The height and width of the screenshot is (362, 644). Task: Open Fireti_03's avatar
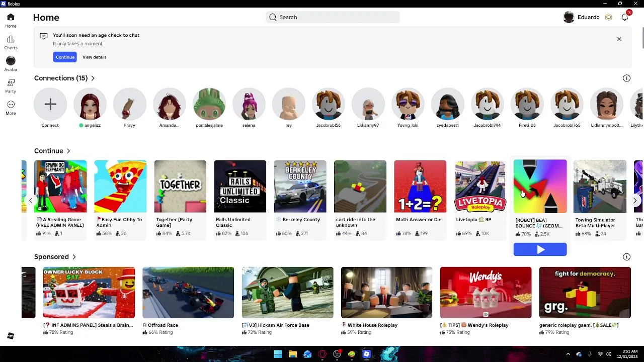(527, 104)
